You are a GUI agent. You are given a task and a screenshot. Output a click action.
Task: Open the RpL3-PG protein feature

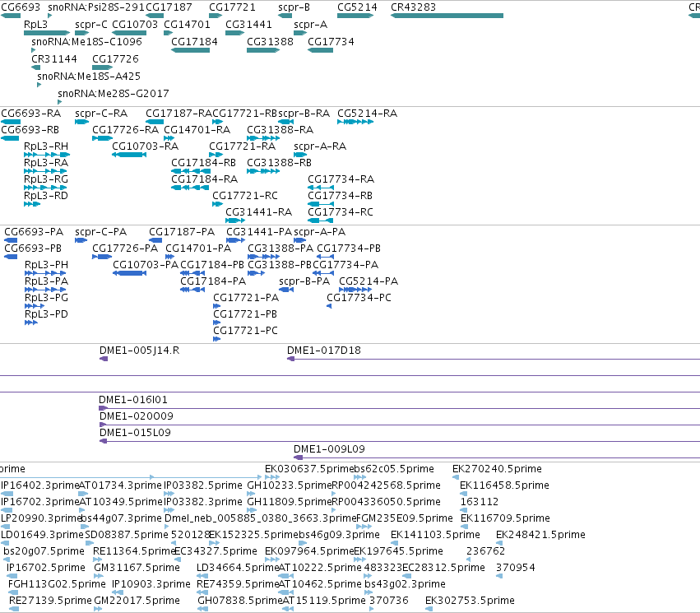tap(35, 306)
